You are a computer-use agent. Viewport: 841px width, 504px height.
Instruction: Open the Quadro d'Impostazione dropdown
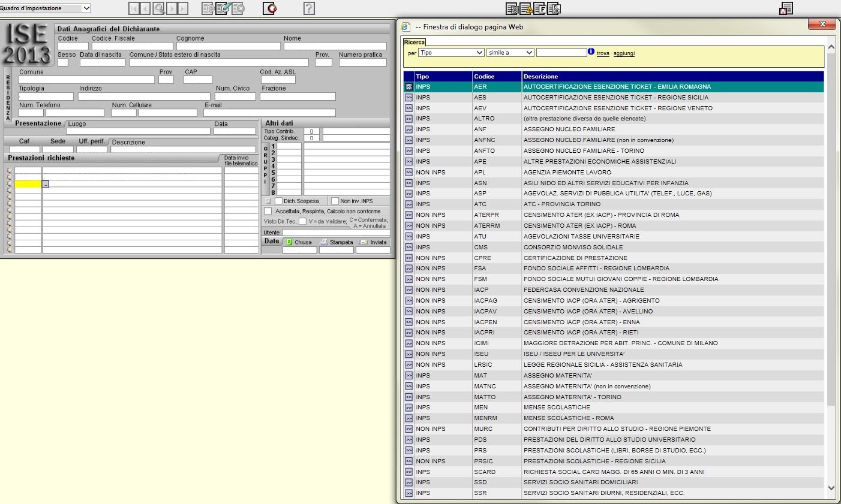coord(86,8)
